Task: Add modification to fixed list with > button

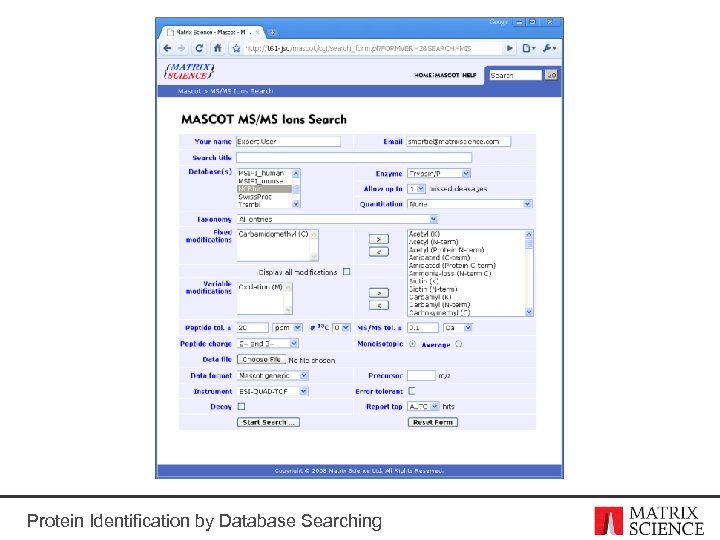Action: (379, 239)
